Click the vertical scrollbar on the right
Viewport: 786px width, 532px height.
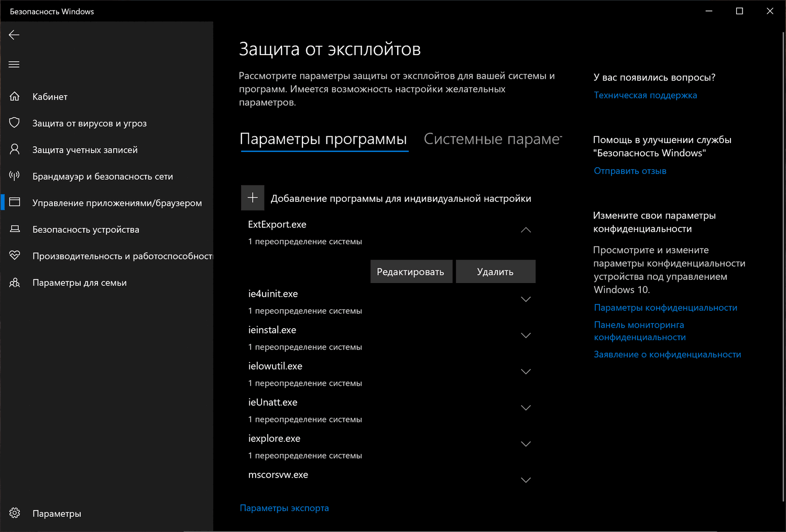pyautogui.click(x=783, y=262)
